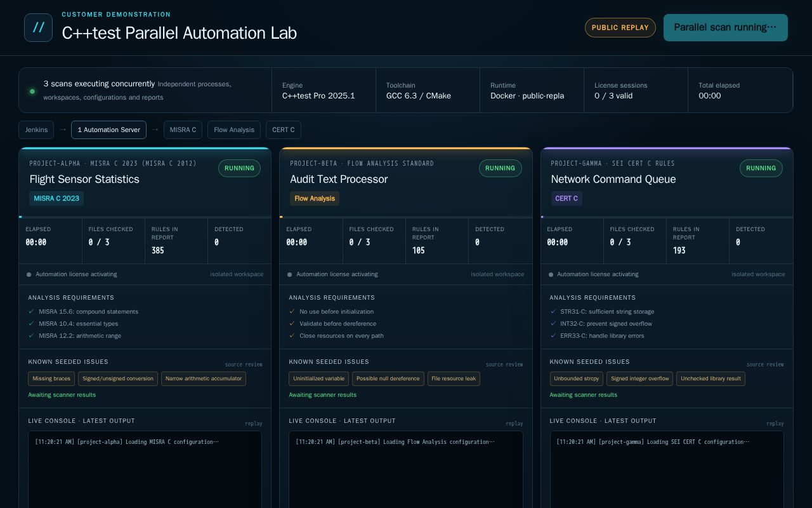This screenshot has width=812, height=508.
Task: Click the green concurrent scans status dot
Action: coord(32,91)
